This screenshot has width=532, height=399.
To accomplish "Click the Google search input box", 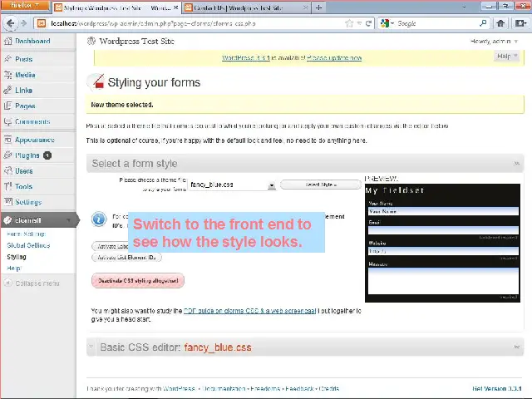I will [436, 23].
